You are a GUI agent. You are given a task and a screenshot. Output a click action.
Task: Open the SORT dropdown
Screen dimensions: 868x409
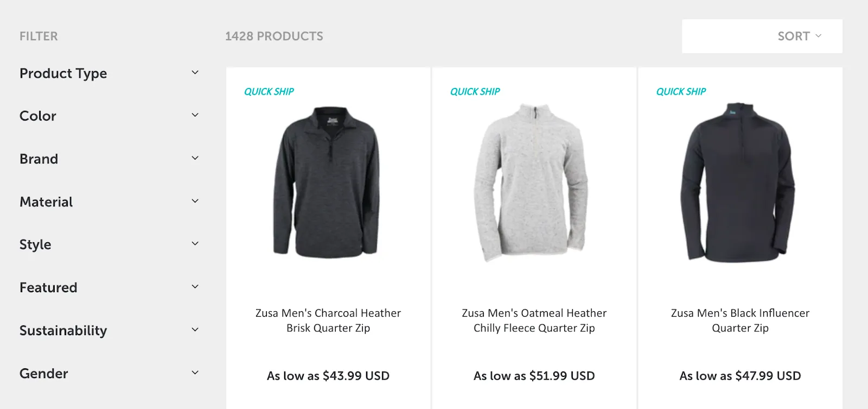[x=793, y=36]
